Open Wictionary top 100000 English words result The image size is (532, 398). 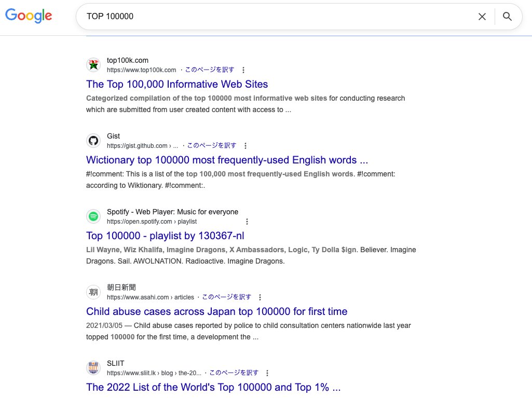tap(227, 160)
